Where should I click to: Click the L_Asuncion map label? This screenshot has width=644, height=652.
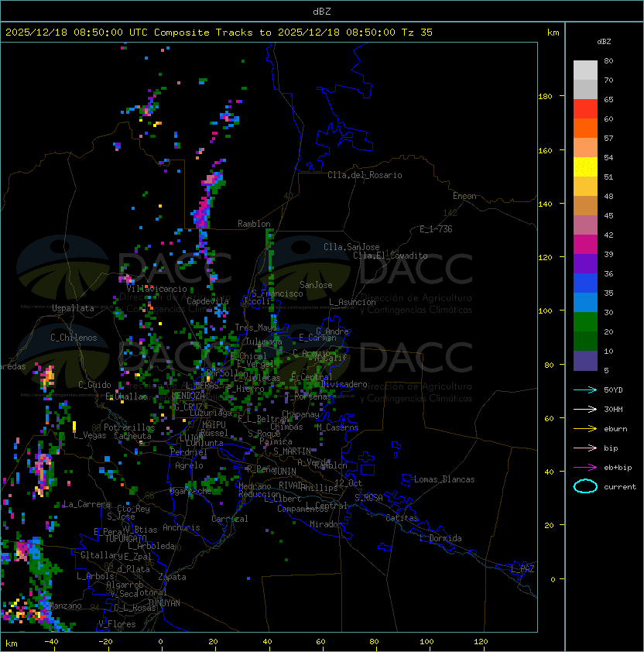pyautogui.click(x=352, y=302)
